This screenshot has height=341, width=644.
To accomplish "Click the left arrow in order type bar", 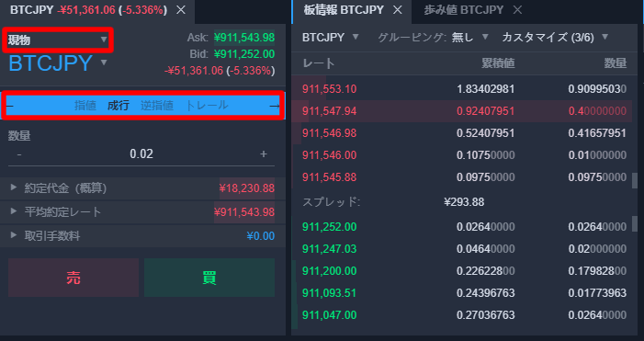I will tap(10, 106).
